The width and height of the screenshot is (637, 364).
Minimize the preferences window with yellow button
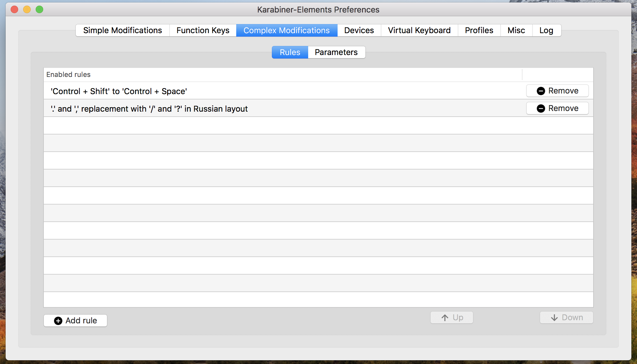click(x=27, y=9)
